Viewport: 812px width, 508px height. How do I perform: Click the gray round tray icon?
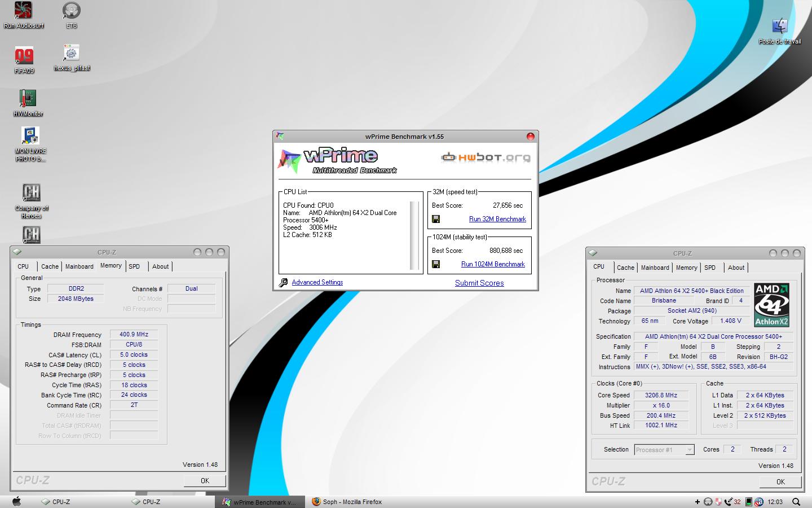(708, 501)
